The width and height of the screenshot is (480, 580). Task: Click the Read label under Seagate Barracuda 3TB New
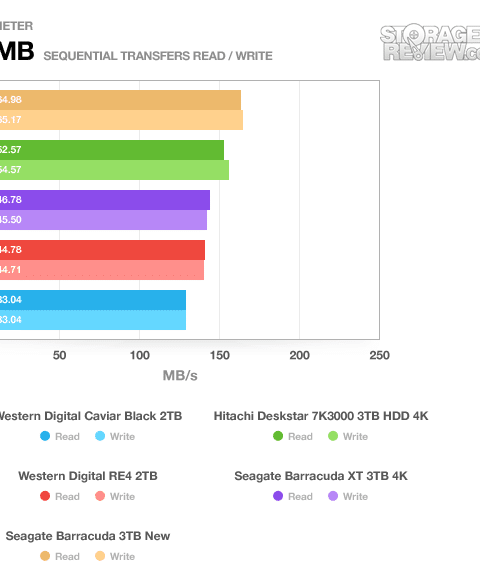(x=67, y=556)
